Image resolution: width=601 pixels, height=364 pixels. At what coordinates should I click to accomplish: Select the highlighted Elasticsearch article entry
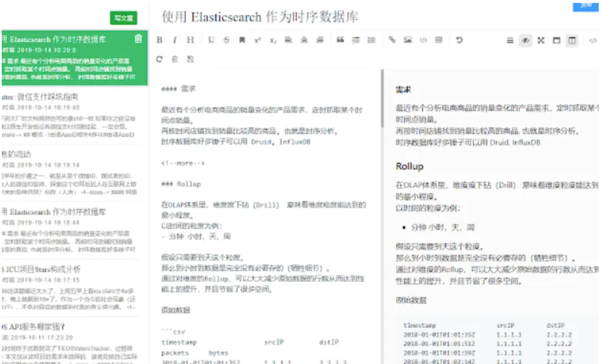[x=75, y=58]
